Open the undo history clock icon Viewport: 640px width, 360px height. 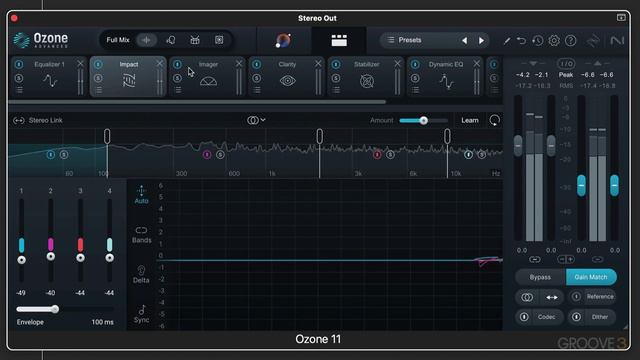[x=538, y=40]
